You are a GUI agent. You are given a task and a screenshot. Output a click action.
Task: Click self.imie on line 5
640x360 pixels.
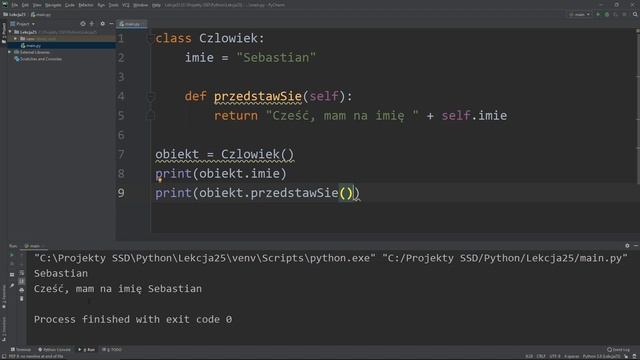pyautogui.click(x=474, y=116)
